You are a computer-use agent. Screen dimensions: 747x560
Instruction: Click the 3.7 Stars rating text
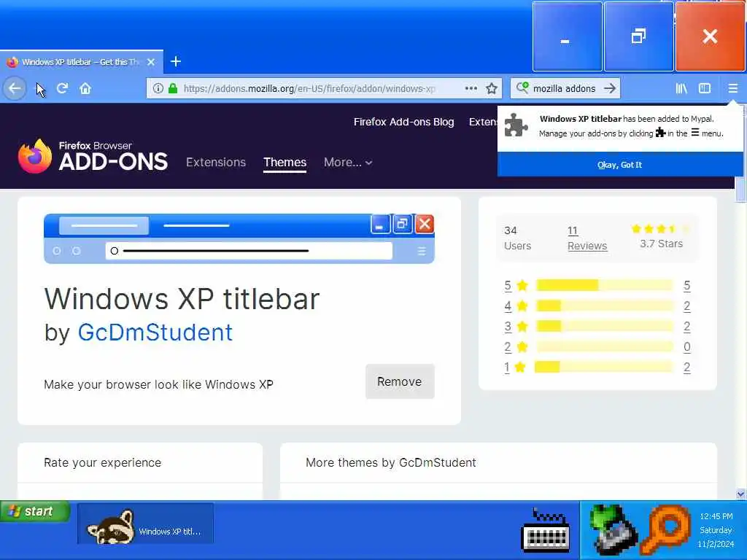pyautogui.click(x=661, y=244)
